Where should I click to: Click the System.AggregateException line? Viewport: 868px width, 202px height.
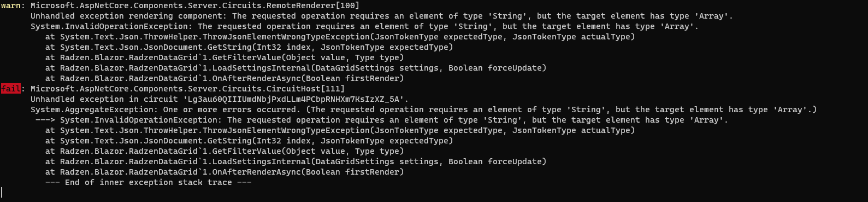(x=424, y=109)
